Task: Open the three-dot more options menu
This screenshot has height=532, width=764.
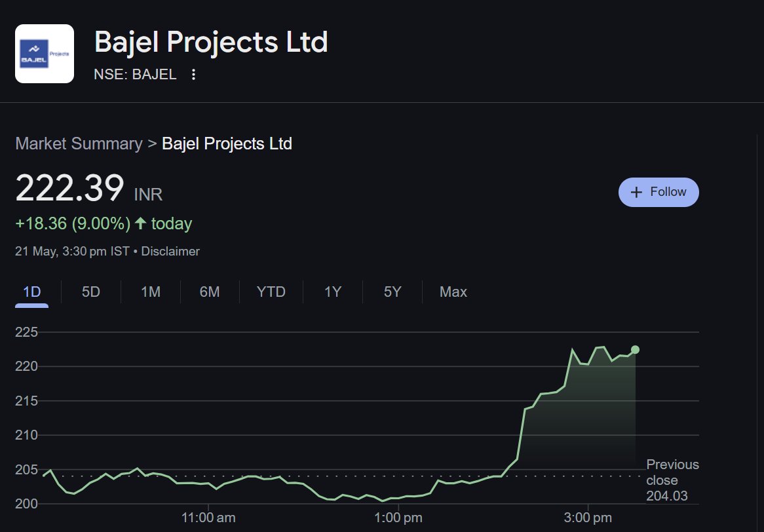Action: (193, 75)
